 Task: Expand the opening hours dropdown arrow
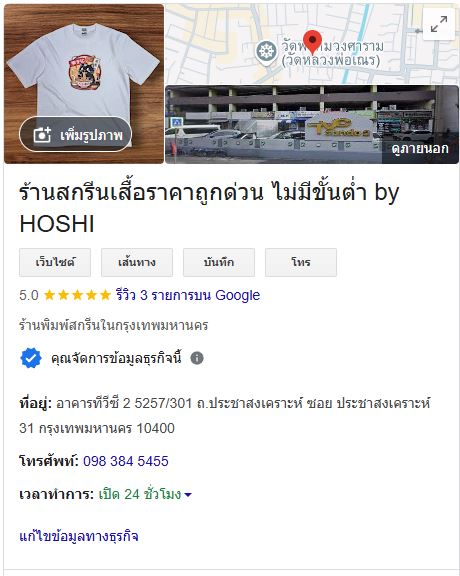[x=188, y=495]
